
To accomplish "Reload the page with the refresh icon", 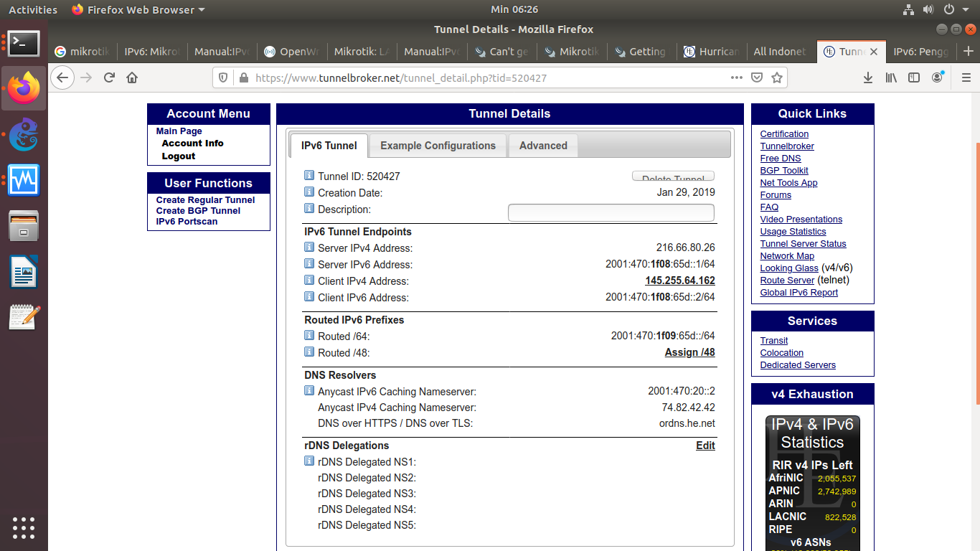I will [x=109, y=77].
